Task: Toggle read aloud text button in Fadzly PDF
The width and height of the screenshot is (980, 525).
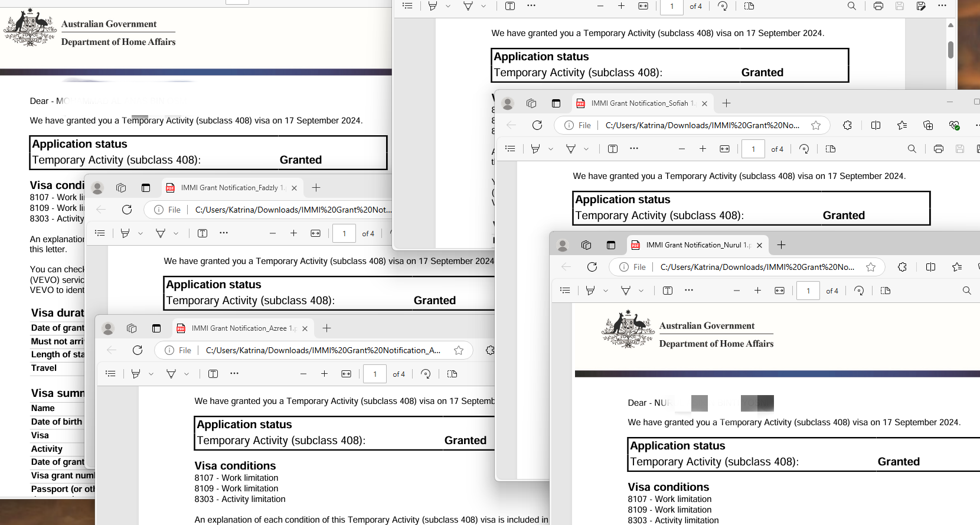Action: click(x=202, y=233)
